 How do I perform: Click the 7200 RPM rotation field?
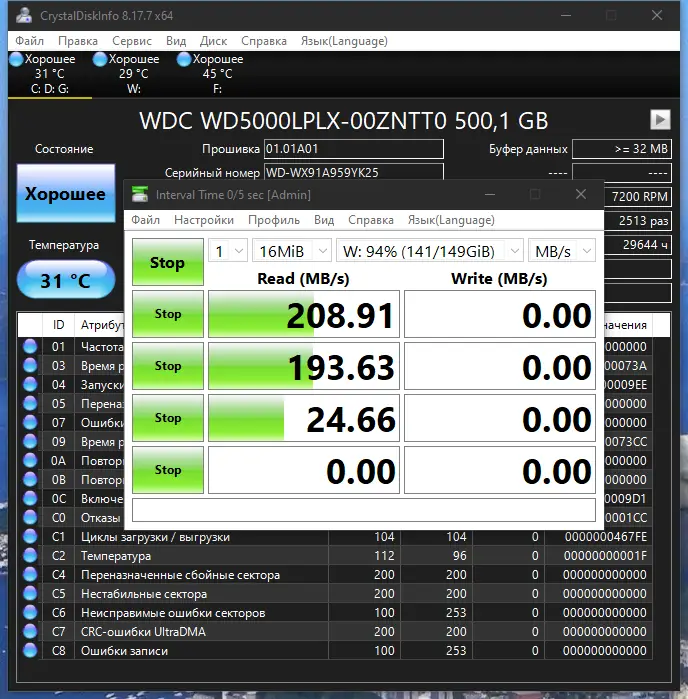(x=638, y=197)
